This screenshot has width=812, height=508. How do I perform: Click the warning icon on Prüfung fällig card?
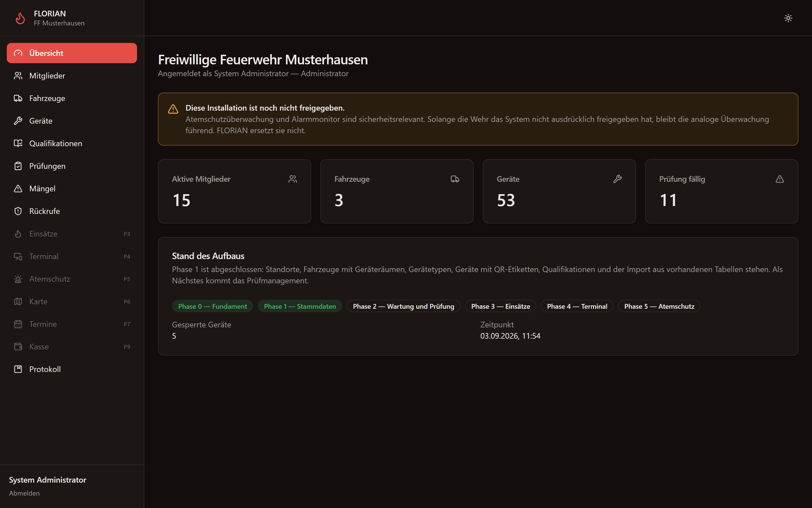pyautogui.click(x=780, y=179)
